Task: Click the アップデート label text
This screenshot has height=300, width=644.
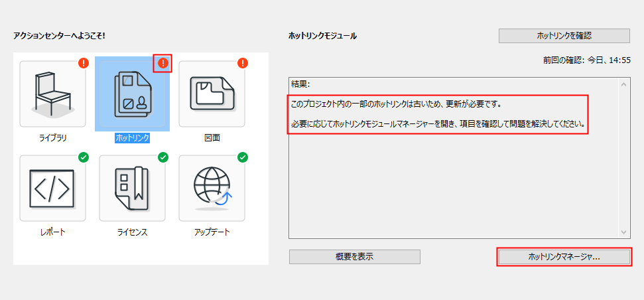Action: [212, 232]
